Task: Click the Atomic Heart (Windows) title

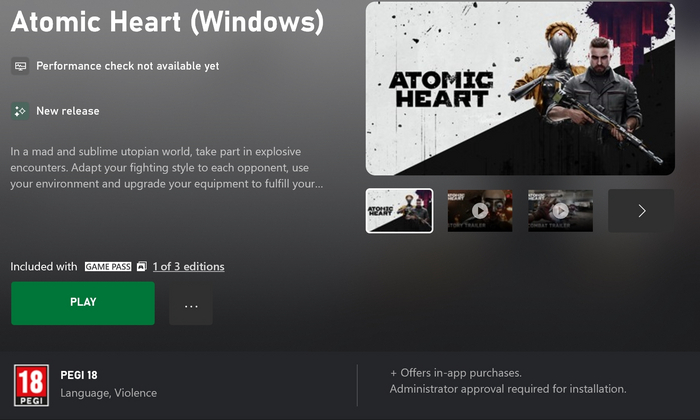Action: (167, 21)
